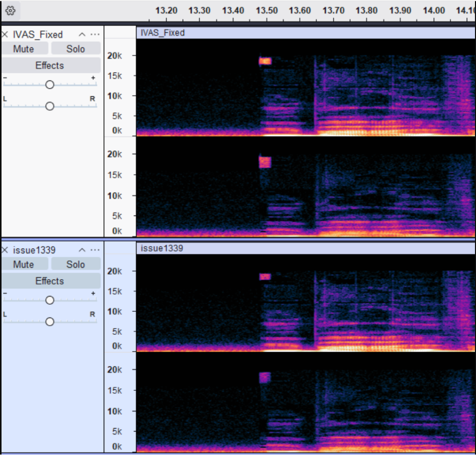Mute the IVAS_Fixed track
The width and height of the screenshot is (476, 455).
coord(24,49)
